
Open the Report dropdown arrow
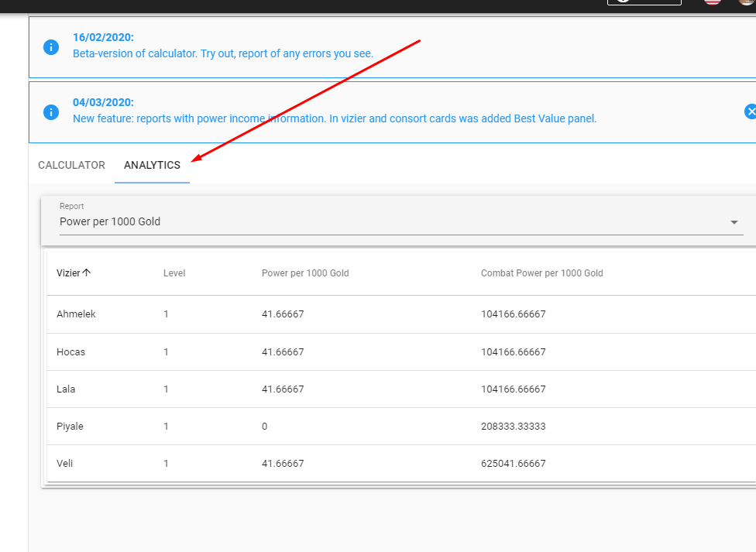(x=734, y=222)
